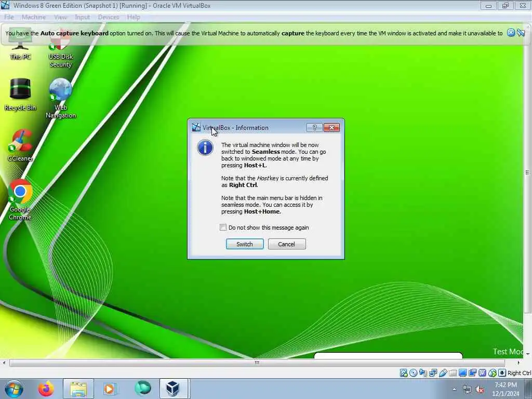Click the optical disc status icon
The width and height of the screenshot is (532, 399).
pyautogui.click(x=413, y=373)
